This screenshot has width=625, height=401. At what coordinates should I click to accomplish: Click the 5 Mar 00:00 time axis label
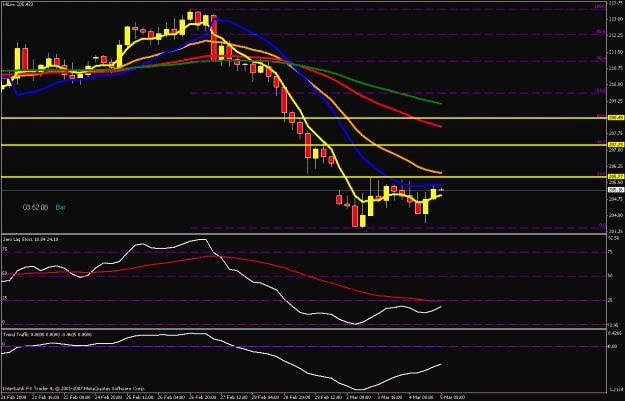tap(453, 397)
